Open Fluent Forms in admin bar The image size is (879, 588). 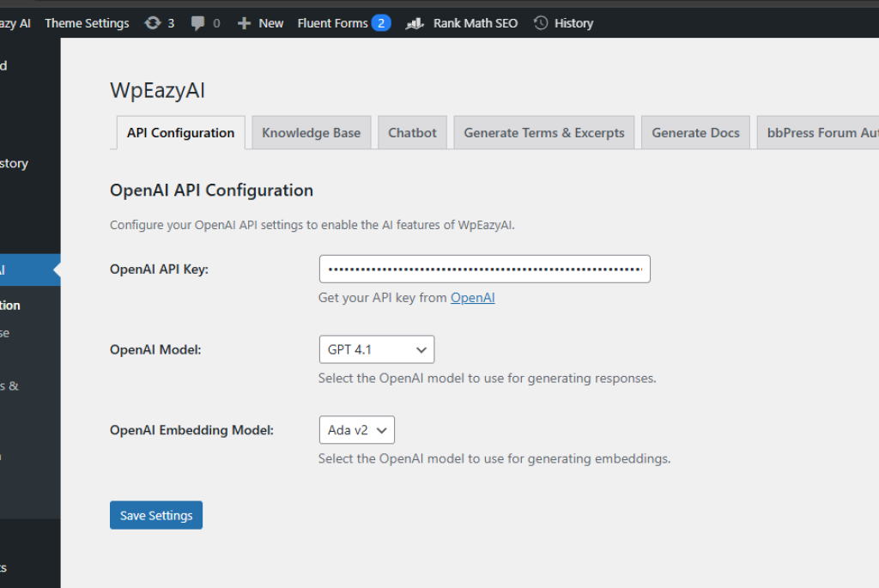[332, 23]
